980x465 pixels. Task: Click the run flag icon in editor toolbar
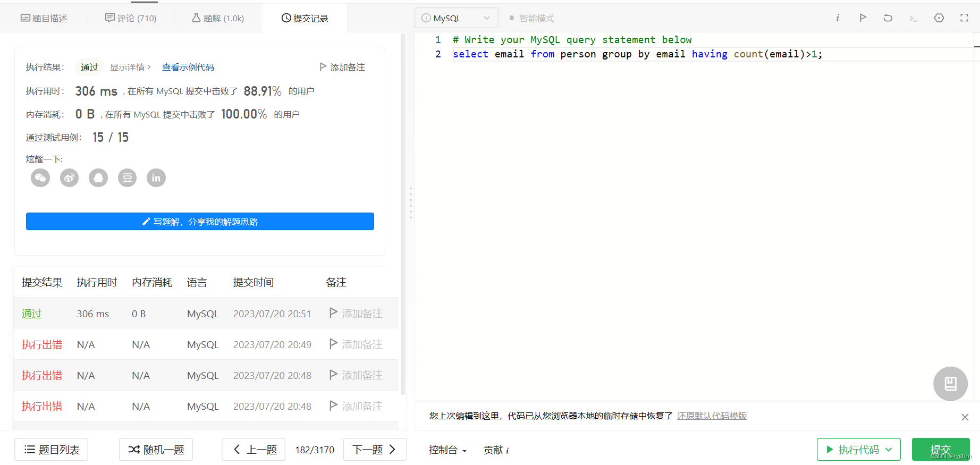(x=863, y=18)
